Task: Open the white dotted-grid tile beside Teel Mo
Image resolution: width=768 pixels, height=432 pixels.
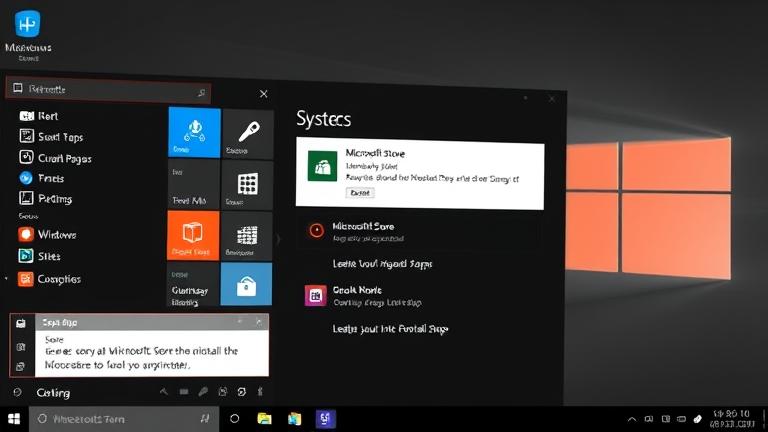Action: 247,185
